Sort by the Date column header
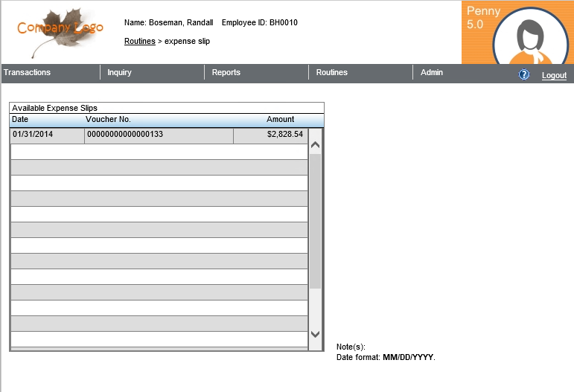This screenshot has height=392, width=574. [x=21, y=120]
